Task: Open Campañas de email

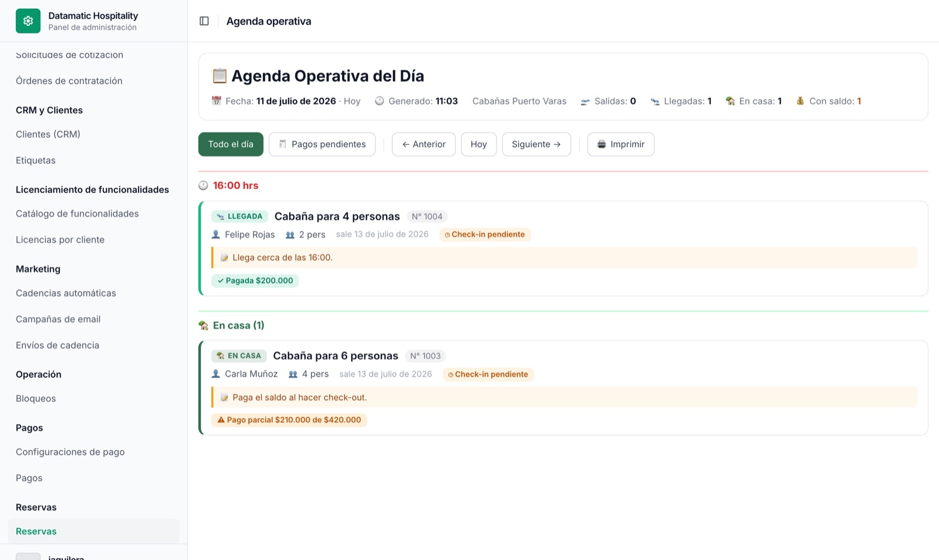Action: [58, 319]
